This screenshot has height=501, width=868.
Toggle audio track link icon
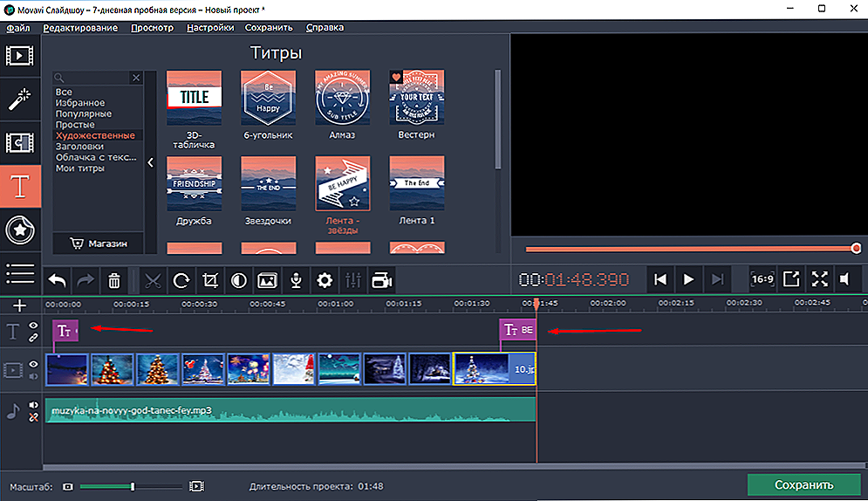click(34, 417)
